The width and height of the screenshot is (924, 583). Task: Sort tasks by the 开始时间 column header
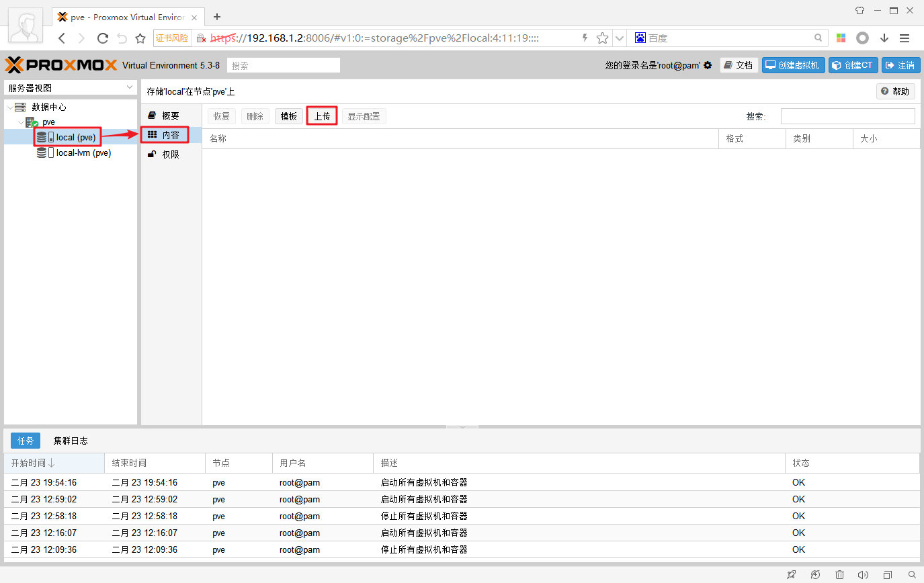(54, 463)
